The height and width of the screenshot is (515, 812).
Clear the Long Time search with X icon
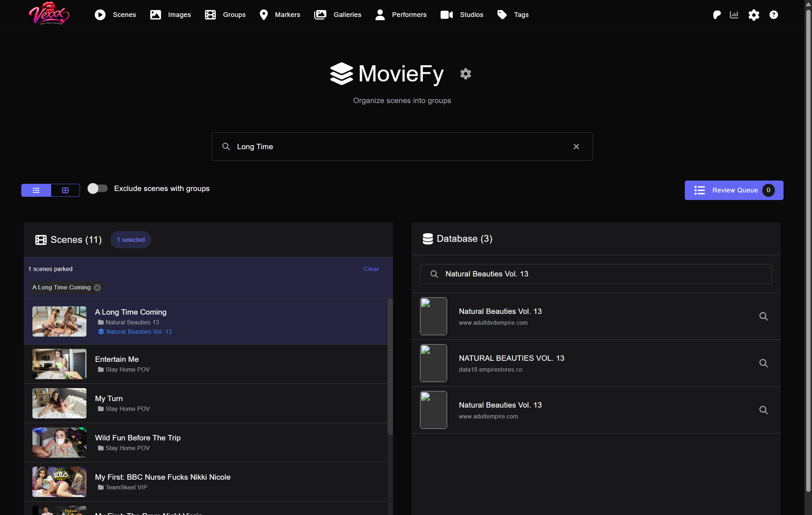576,147
